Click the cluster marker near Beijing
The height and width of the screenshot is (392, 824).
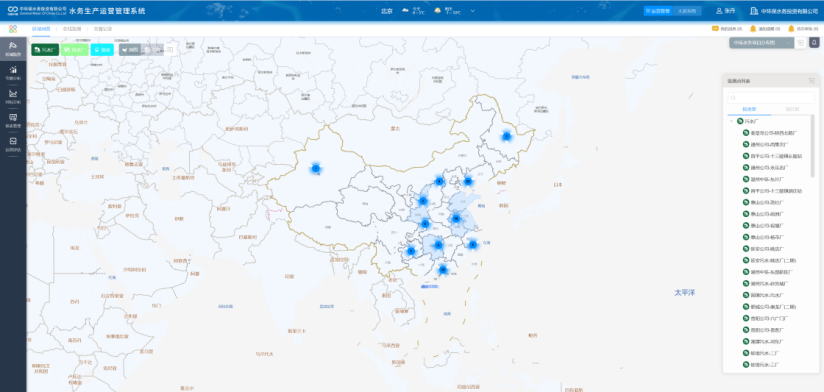439,182
